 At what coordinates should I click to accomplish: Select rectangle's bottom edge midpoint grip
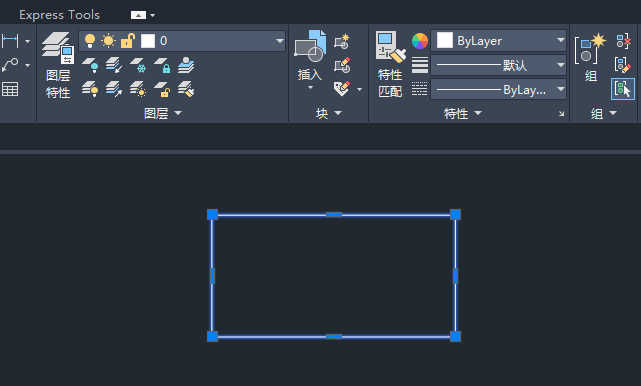point(334,337)
